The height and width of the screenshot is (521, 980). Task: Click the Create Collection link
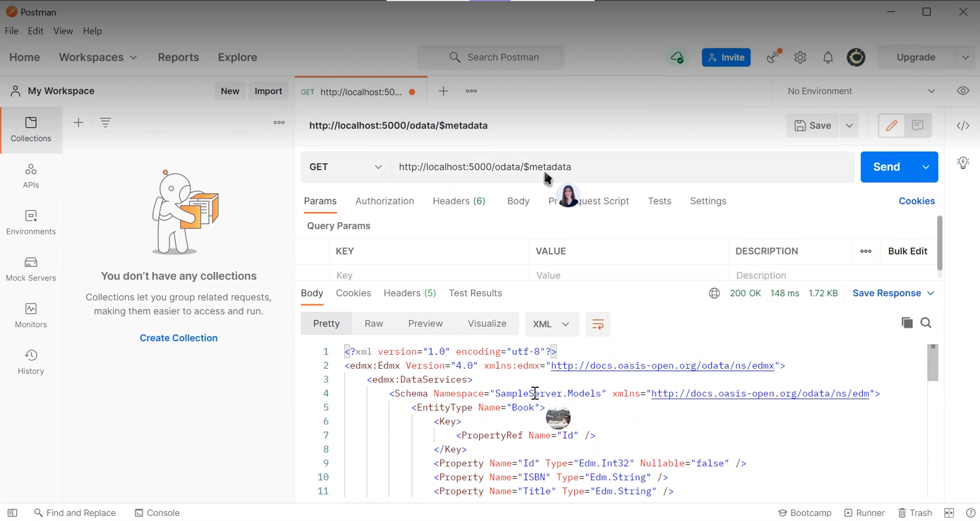(178, 338)
